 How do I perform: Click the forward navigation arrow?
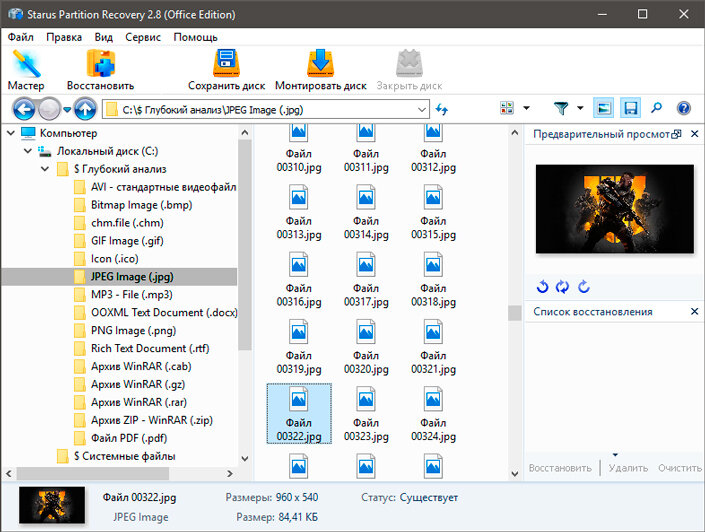tap(49, 109)
